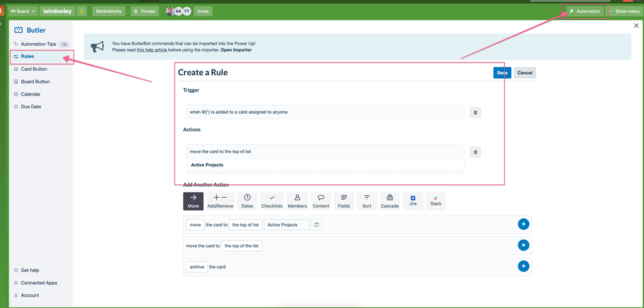Select the Cascade action tab

pyautogui.click(x=390, y=201)
